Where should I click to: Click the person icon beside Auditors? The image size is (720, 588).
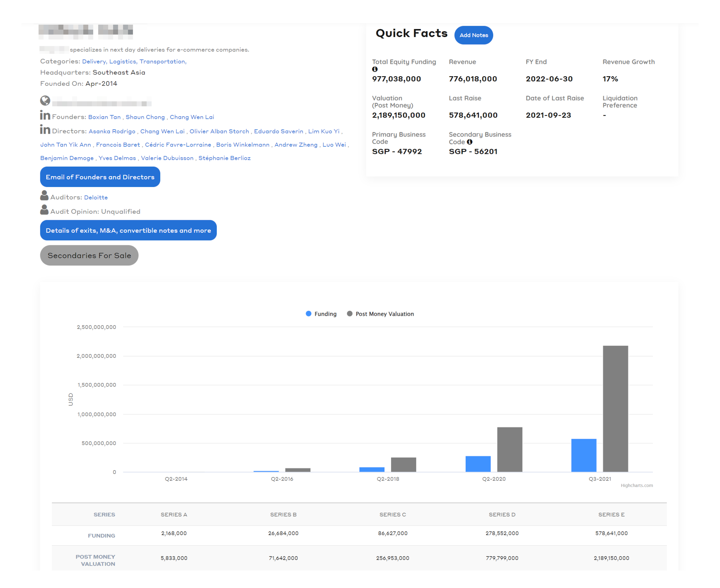point(44,196)
